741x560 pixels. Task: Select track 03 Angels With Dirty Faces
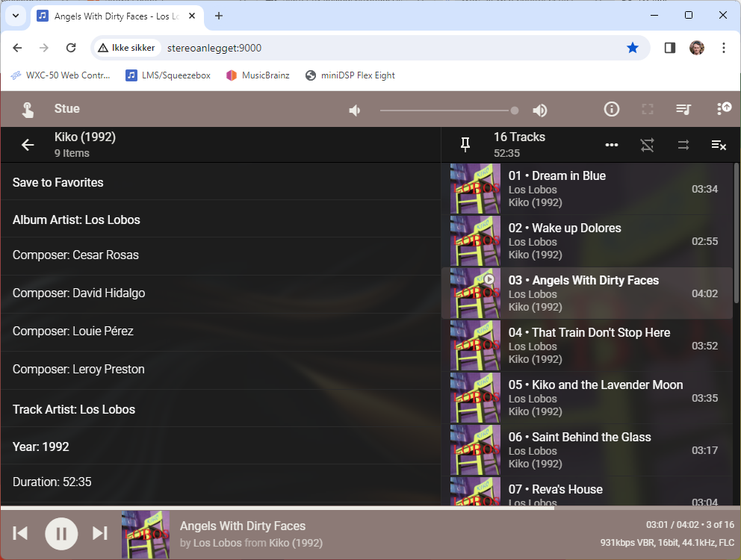[587, 293]
